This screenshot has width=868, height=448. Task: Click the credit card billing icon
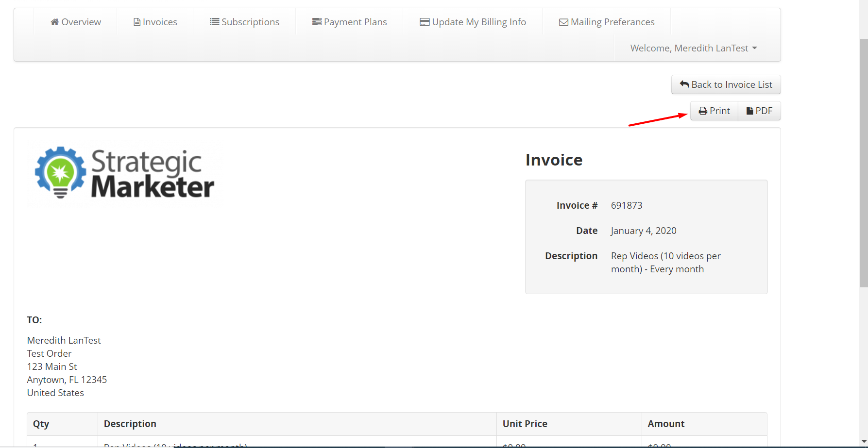(x=425, y=22)
